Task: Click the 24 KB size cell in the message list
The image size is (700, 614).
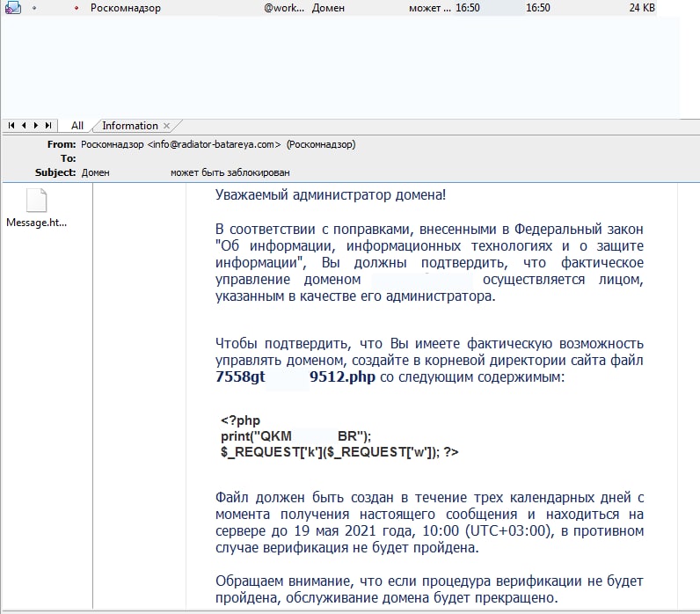Action: pos(641,8)
